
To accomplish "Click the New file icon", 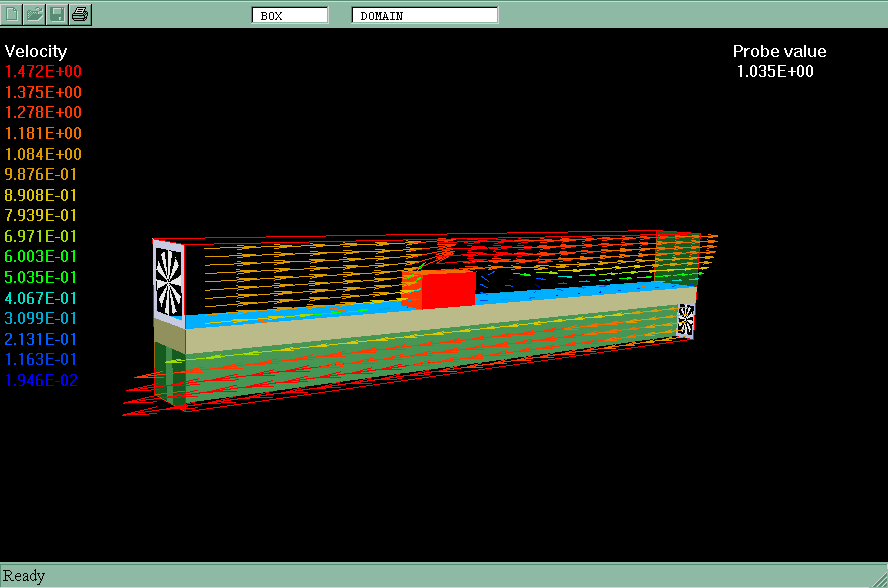I will [x=12, y=14].
